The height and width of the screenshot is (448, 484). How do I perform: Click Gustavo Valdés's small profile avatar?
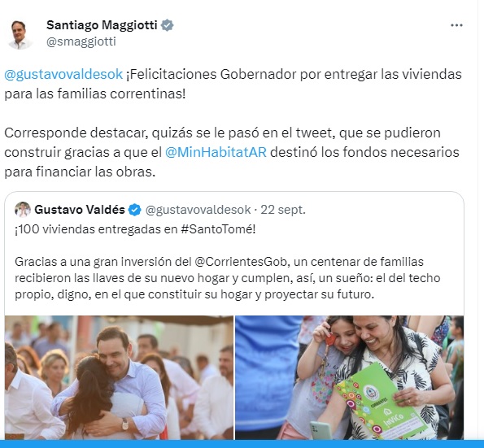[23, 210]
